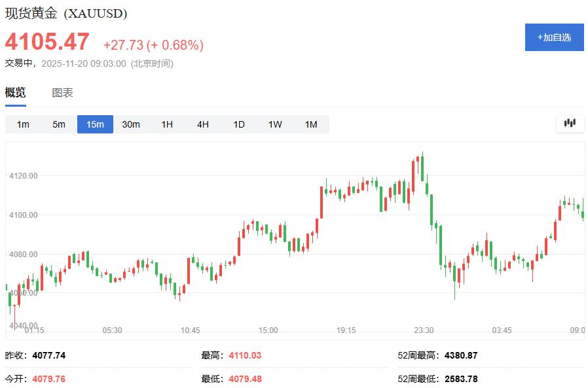The width and height of the screenshot is (588, 388).
Task: Click the 最低 day low value 4079.48
Action: pos(246,377)
